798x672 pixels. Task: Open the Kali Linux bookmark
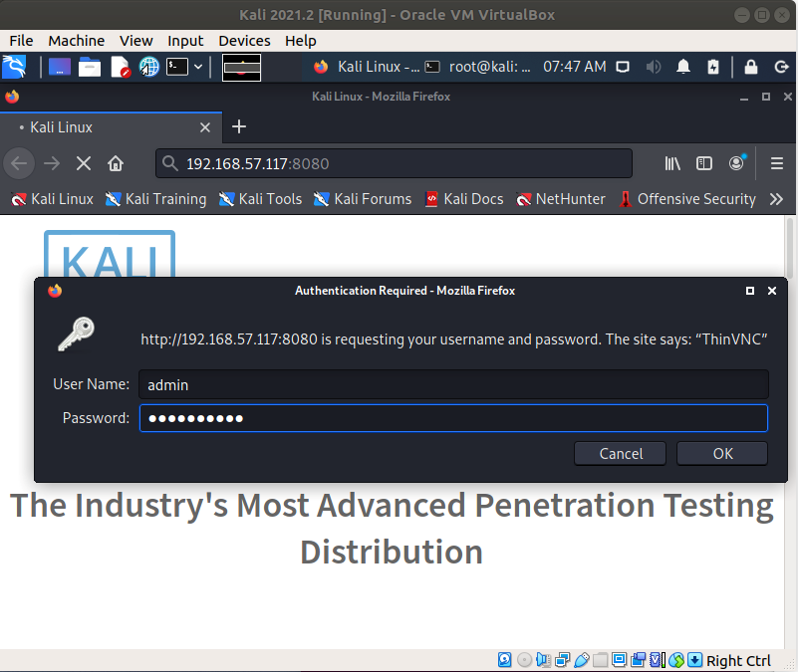pyautogui.click(x=53, y=199)
